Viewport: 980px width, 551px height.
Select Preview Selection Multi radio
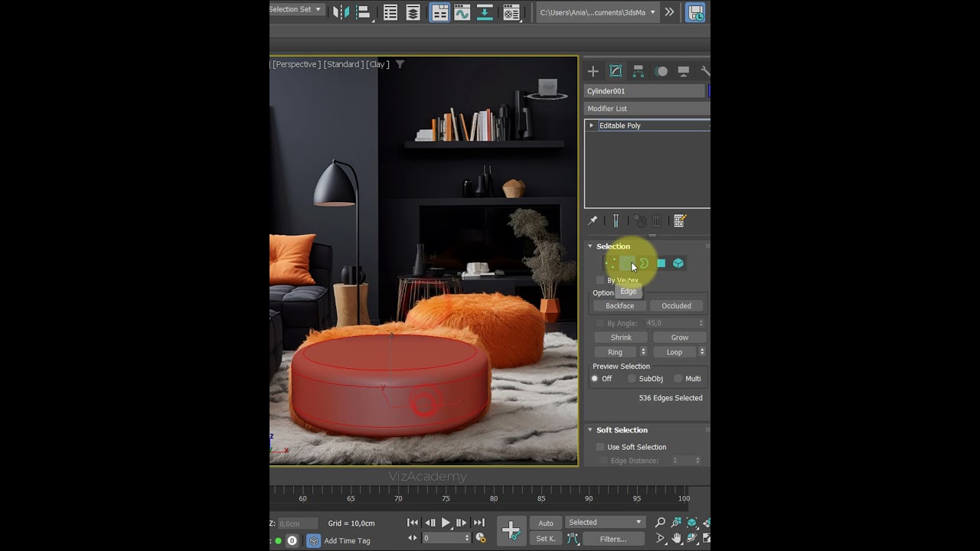[678, 379]
